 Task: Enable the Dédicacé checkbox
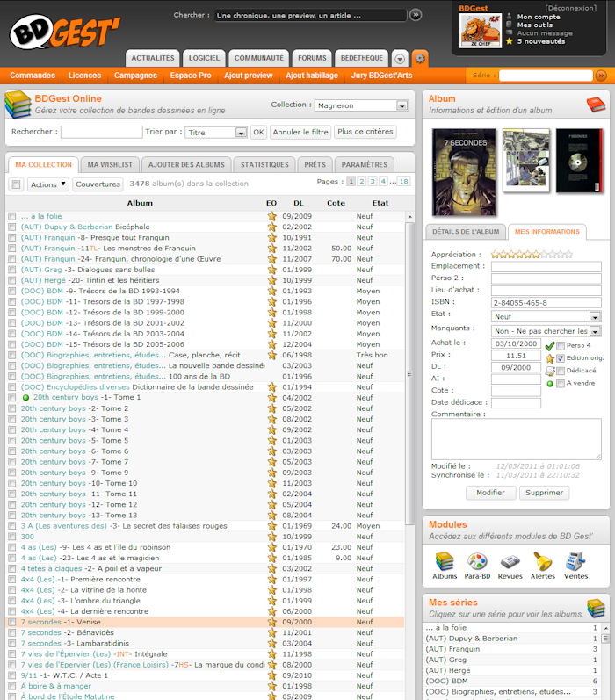pos(561,371)
